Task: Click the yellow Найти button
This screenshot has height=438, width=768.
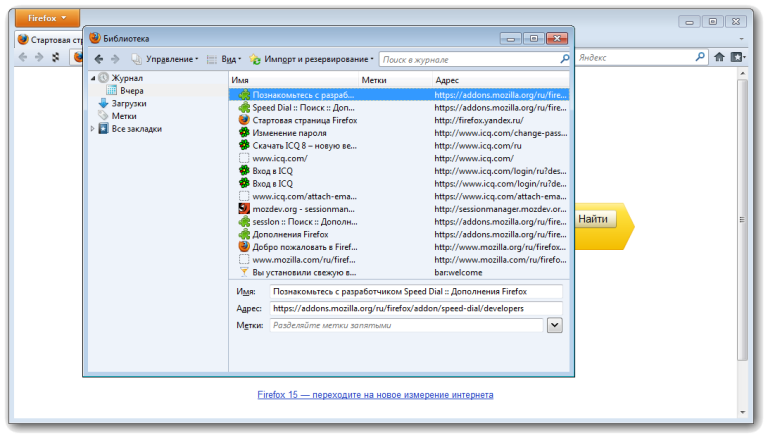Action: (x=593, y=219)
